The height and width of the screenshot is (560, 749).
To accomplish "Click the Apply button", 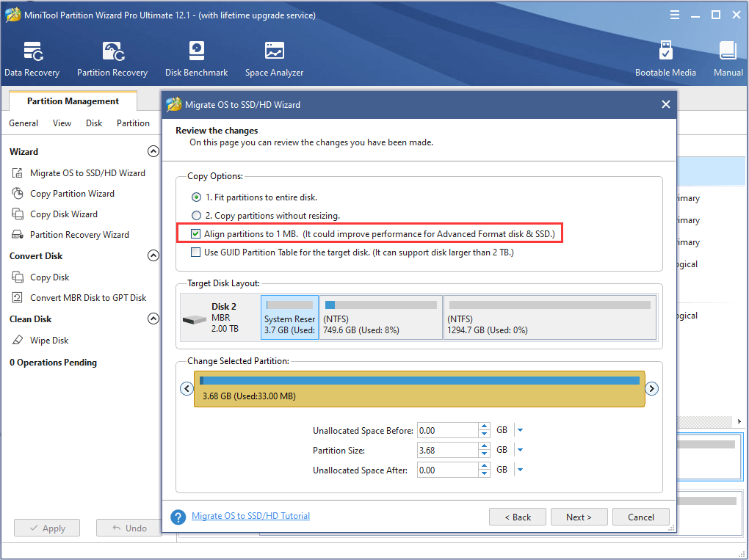I will 47,528.
